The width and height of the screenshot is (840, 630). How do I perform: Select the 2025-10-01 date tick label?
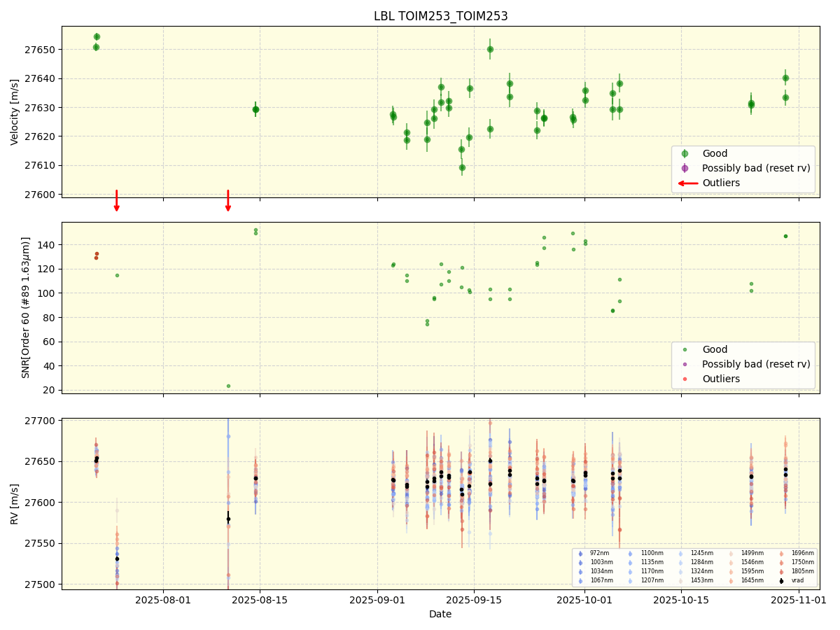pyautogui.click(x=584, y=599)
